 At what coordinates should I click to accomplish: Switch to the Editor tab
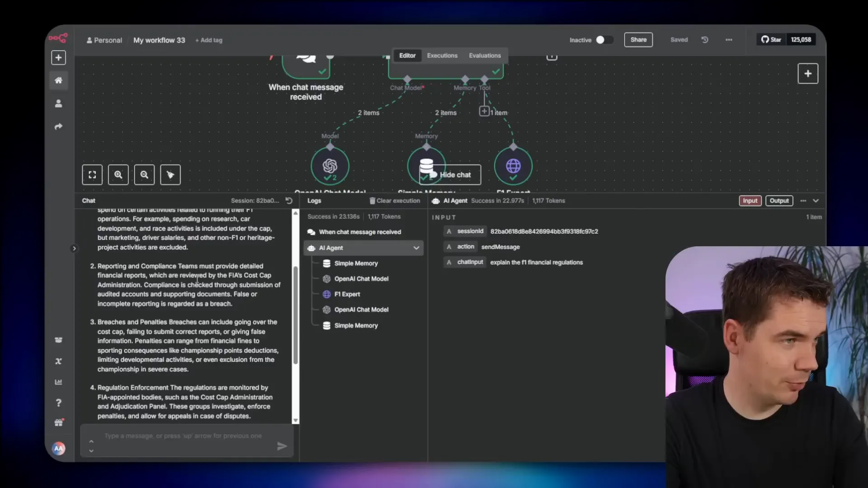coord(407,56)
